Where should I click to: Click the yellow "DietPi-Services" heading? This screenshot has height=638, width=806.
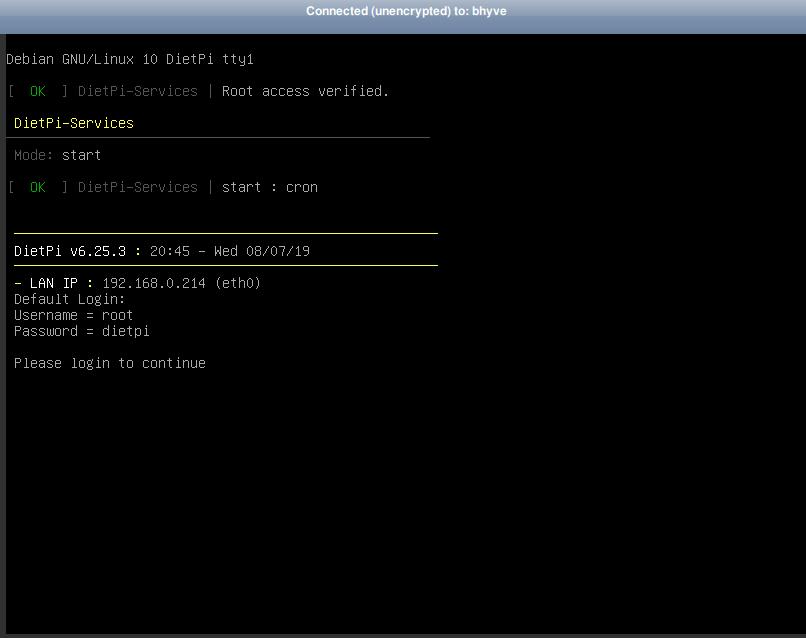(74, 123)
